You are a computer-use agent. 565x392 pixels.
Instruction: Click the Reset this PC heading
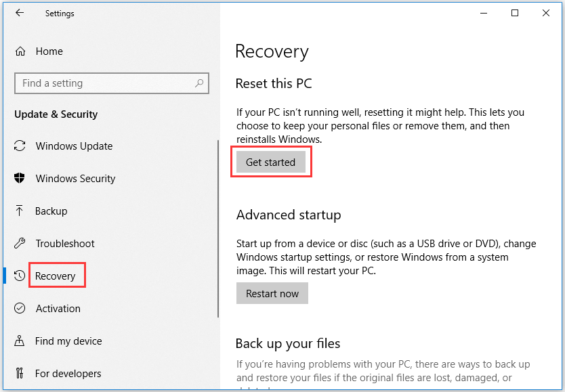tap(274, 83)
